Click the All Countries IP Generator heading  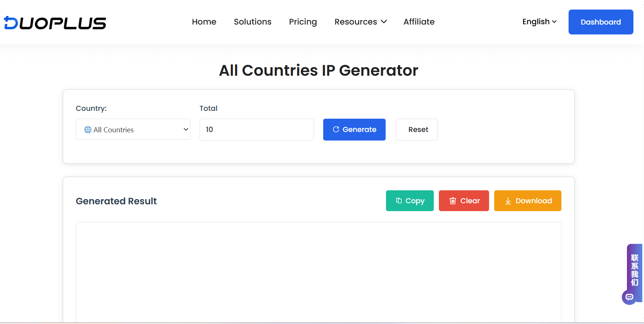click(x=318, y=71)
